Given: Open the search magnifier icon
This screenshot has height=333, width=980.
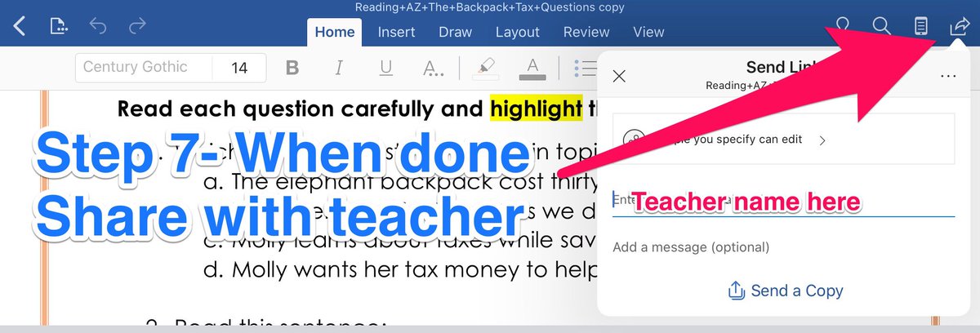Looking at the screenshot, I should [x=881, y=27].
